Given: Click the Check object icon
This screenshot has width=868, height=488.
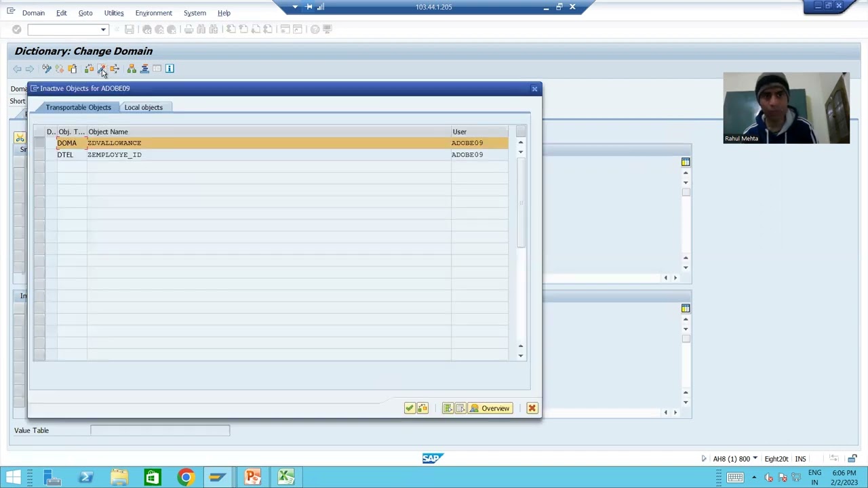Looking at the screenshot, I should (89, 68).
